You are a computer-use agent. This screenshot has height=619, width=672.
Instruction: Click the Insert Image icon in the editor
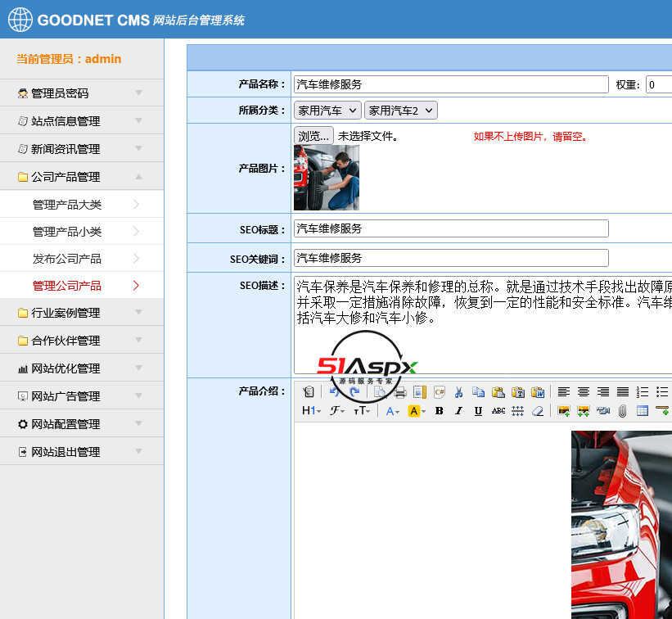(x=564, y=412)
